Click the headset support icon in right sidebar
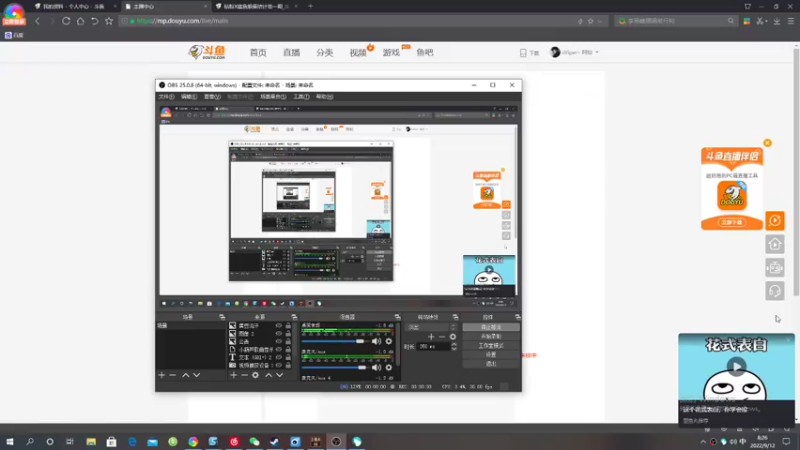Viewport: 800px width, 450px height. click(x=774, y=291)
